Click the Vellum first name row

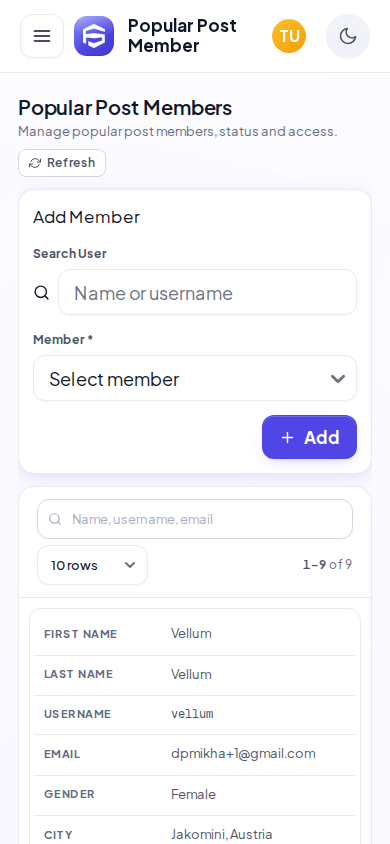click(x=195, y=634)
